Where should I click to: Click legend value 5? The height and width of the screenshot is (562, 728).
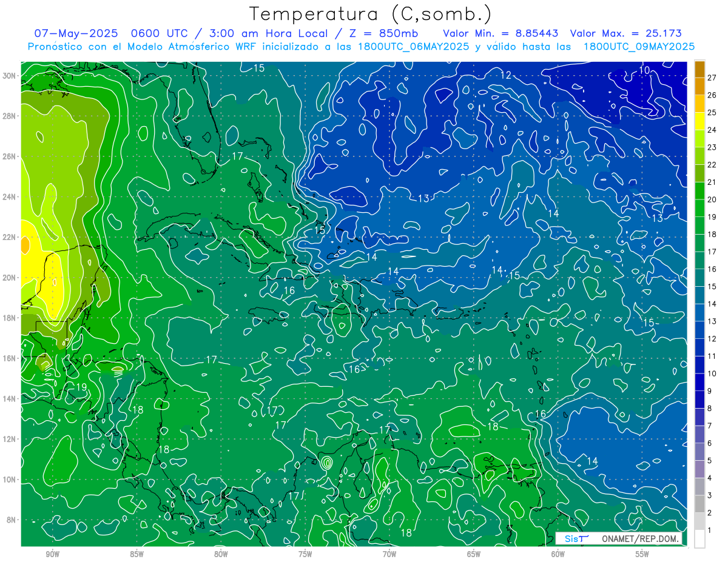pos(710,461)
